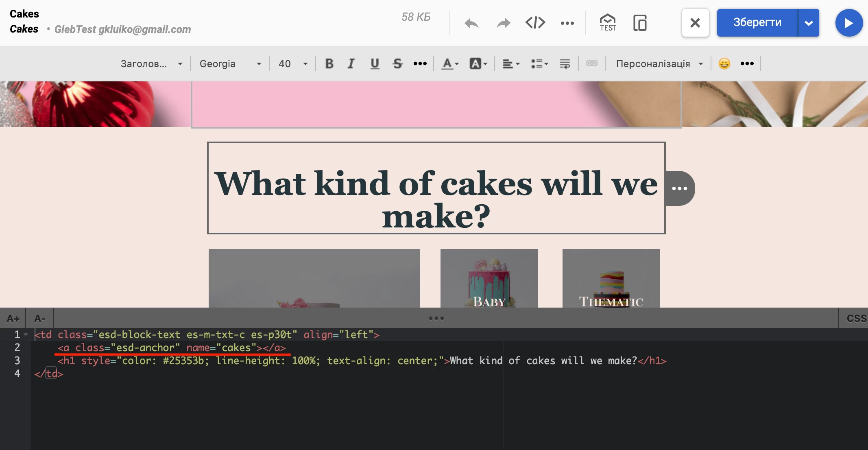Toggle strikethrough formatting
The image size is (868, 450).
point(397,63)
